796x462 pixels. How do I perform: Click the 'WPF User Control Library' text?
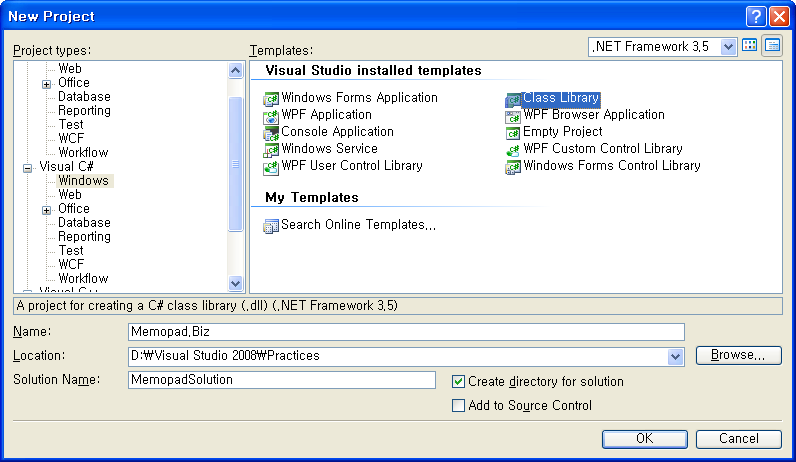[x=352, y=166]
